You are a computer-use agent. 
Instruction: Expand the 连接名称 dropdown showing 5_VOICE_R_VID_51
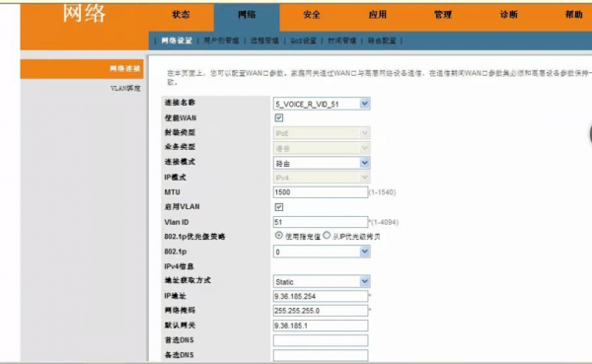322,104
